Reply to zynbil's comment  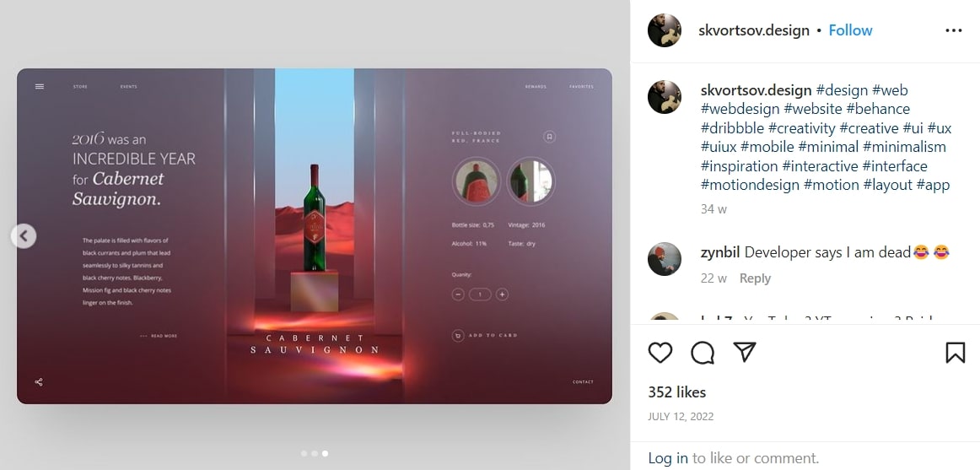[755, 278]
